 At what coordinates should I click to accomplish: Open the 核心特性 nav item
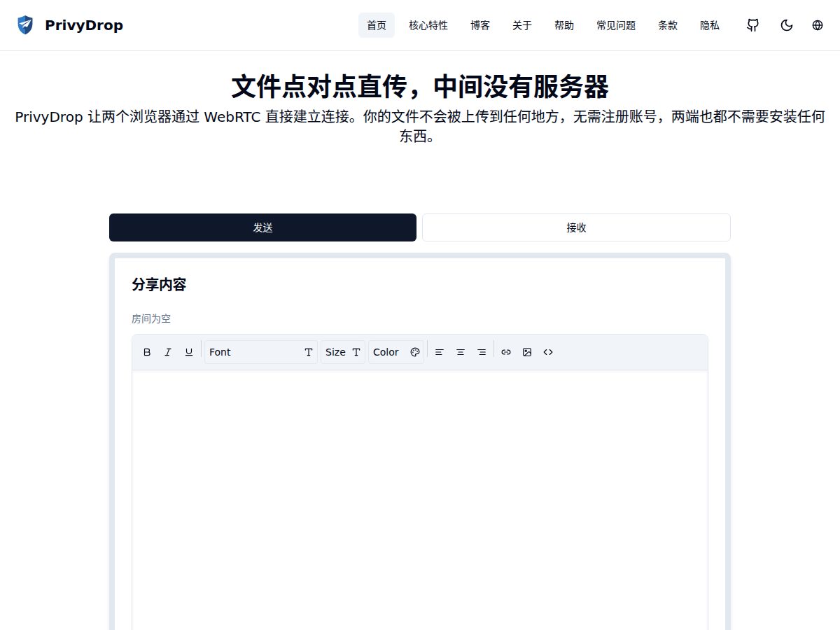click(x=428, y=25)
